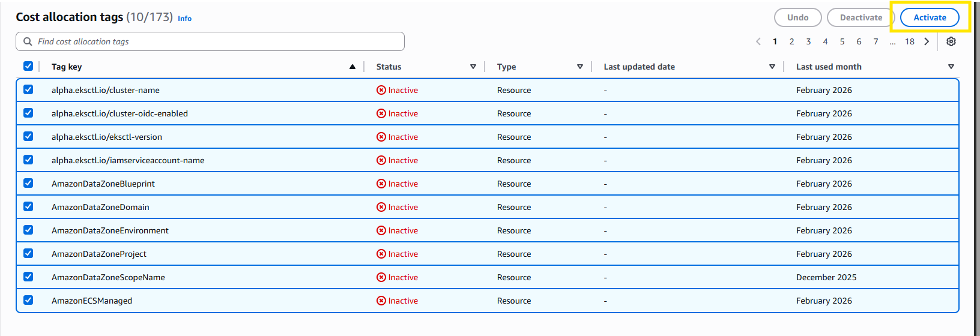Open Type column sort dropdown
980x336 pixels.
point(580,67)
